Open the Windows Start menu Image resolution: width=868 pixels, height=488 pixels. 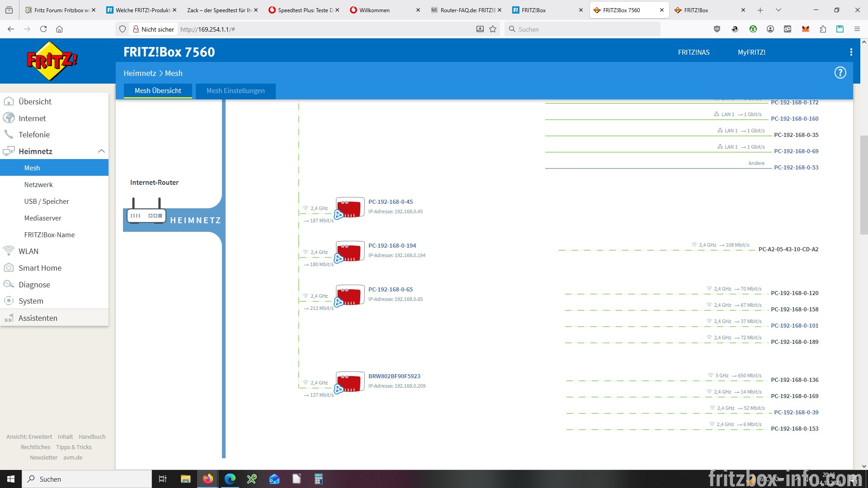(11, 479)
